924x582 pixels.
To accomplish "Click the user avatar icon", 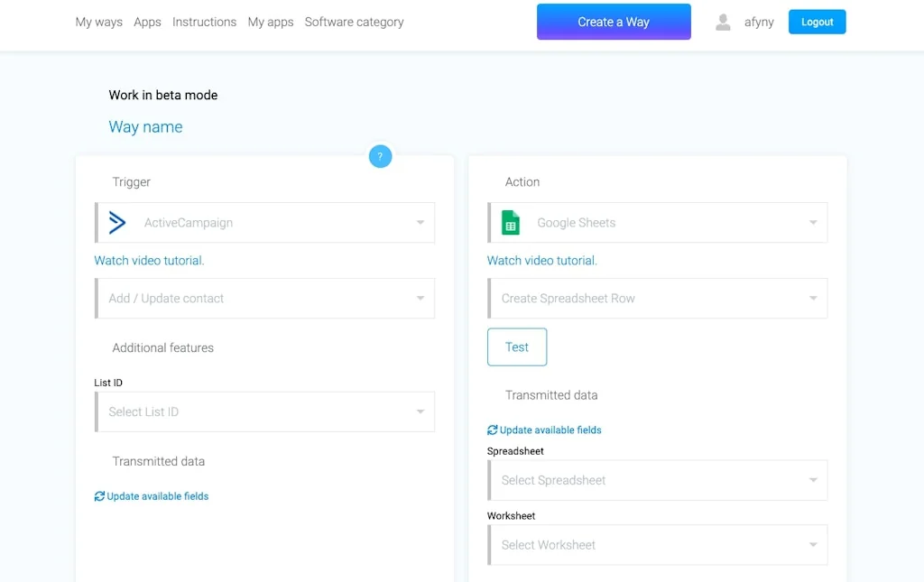I will [723, 23].
